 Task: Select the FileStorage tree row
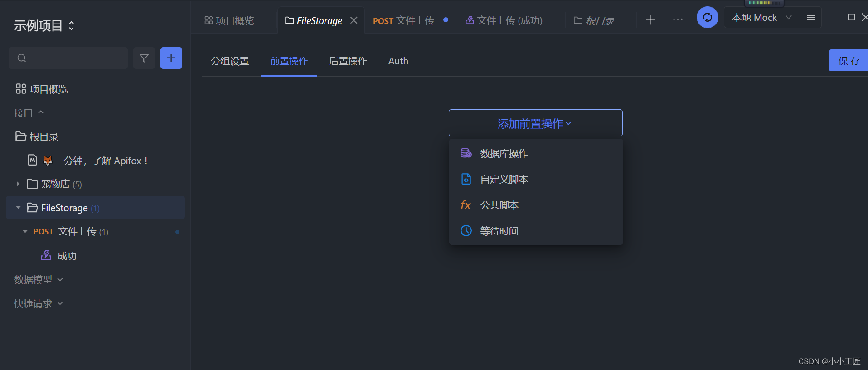coord(95,208)
